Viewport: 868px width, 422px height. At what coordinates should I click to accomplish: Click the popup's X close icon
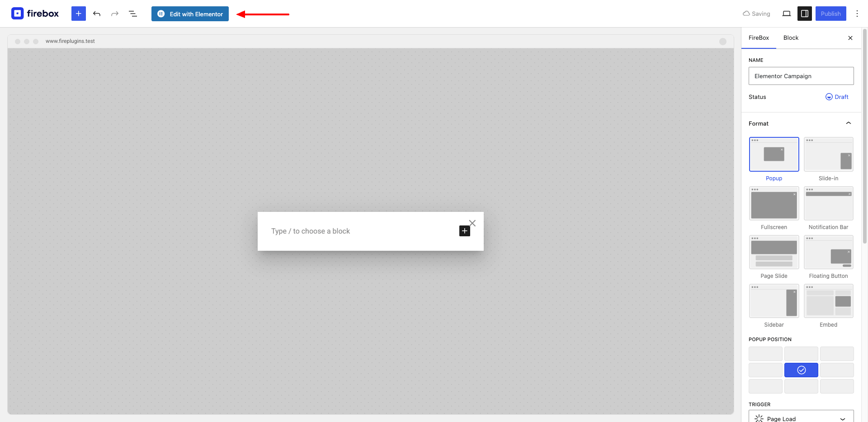[472, 223]
